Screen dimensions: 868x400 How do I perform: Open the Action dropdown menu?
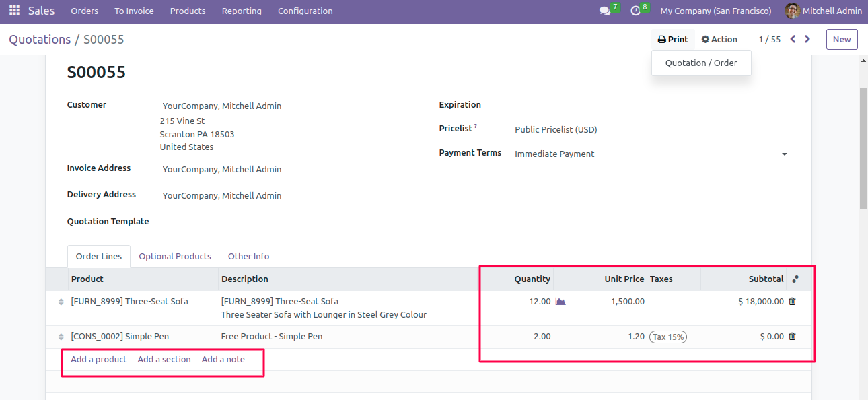tap(719, 40)
